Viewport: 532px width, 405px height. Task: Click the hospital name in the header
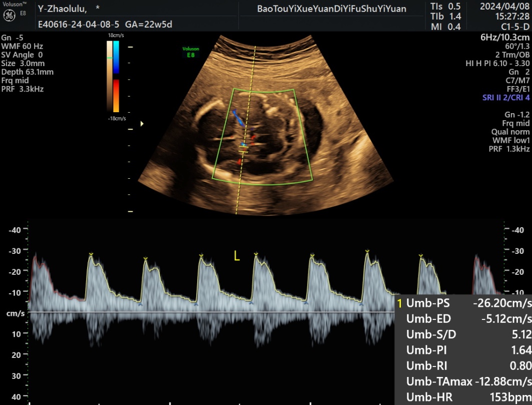(x=331, y=9)
